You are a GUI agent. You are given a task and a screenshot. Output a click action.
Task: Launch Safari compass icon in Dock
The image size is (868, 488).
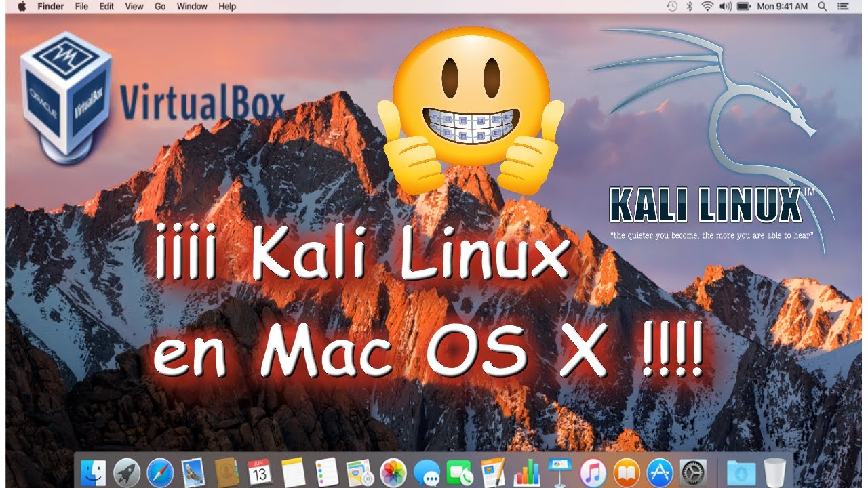tap(160, 472)
